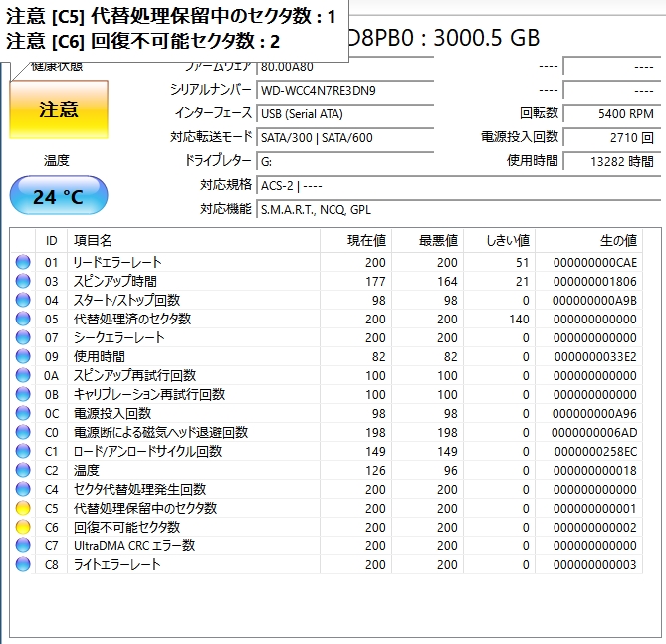Click raw value 0000000033E2

pyautogui.click(x=595, y=356)
